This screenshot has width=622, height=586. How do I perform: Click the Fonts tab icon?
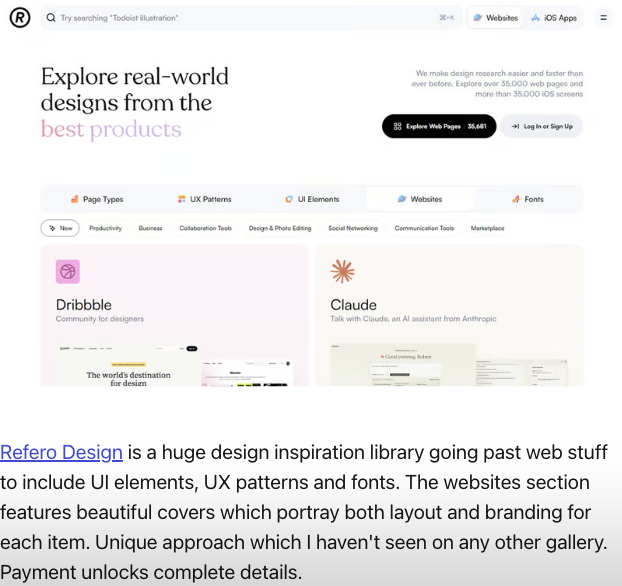click(x=516, y=199)
